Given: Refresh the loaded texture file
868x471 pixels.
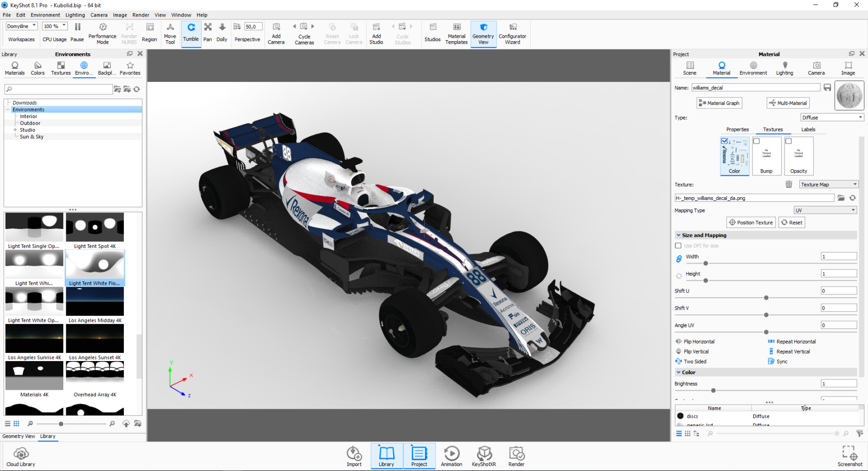Looking at the screenshot, I should pyautogui.click(x=852, y=198).
